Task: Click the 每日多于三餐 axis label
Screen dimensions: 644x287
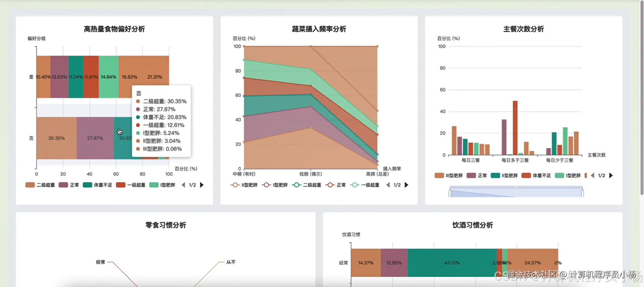Action: 515,160
